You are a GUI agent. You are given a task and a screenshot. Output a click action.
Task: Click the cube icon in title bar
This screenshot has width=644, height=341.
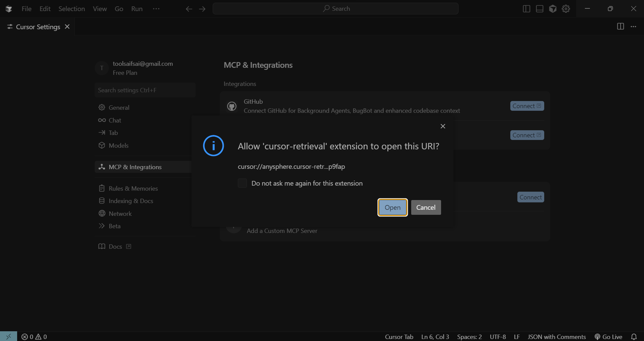point(553,9)
